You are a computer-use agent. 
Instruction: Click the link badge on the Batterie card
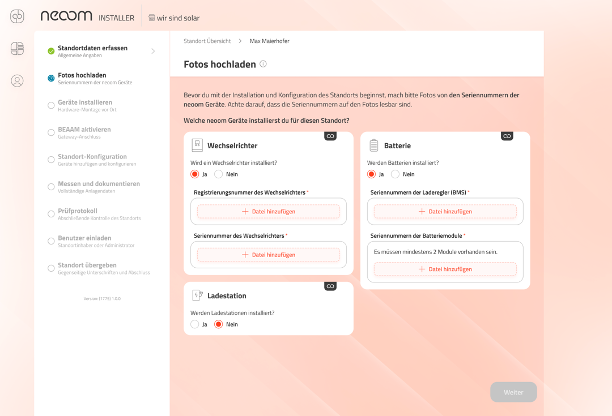(507, 136)
